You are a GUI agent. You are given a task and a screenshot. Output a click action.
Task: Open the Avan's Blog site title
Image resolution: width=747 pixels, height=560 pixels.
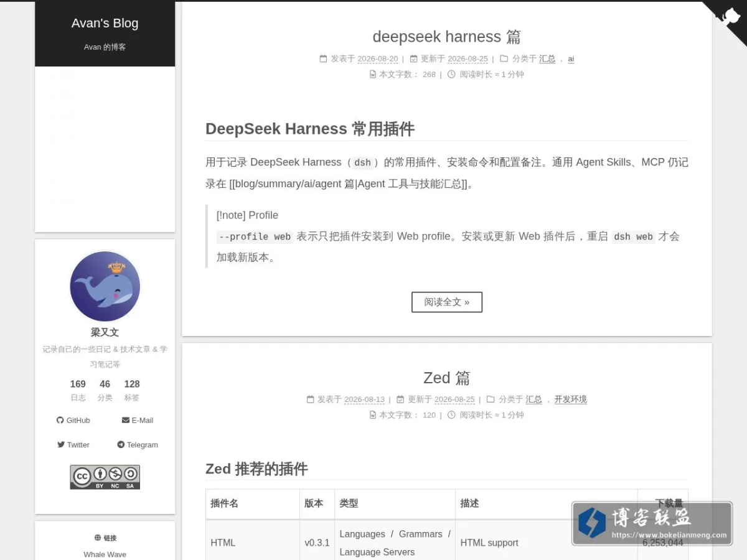point(105,23)
